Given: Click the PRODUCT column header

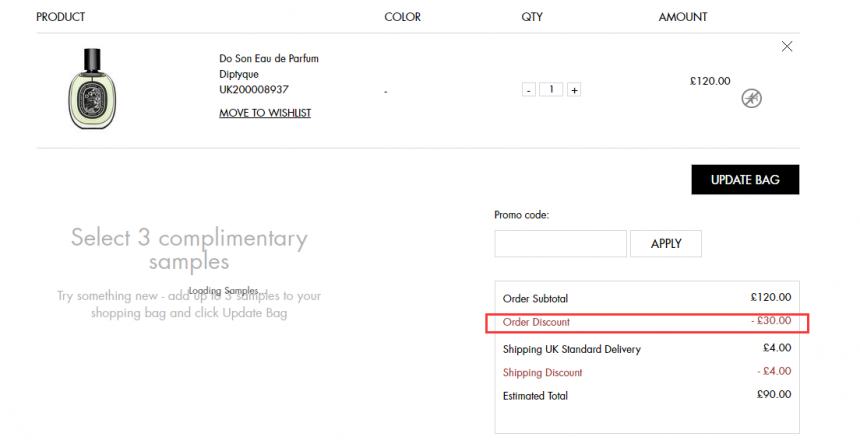Looking at the screenshot, I should [60, 17].
